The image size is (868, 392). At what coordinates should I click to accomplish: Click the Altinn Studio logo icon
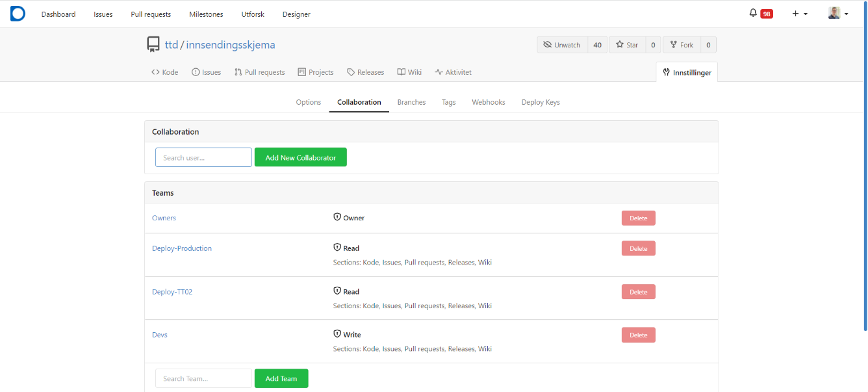tap(18, 14)
